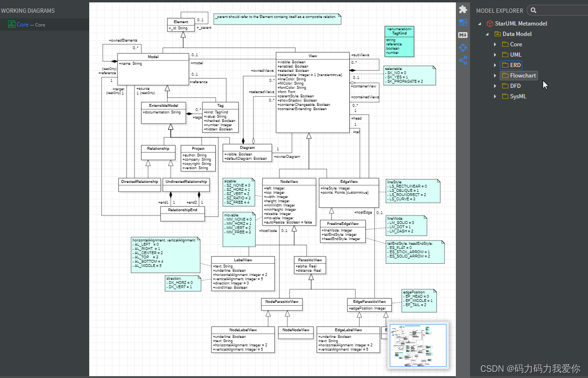Viewport: 588px width, 378px height.
Task: Select the EdgeView class title
Action: point(349,181)
